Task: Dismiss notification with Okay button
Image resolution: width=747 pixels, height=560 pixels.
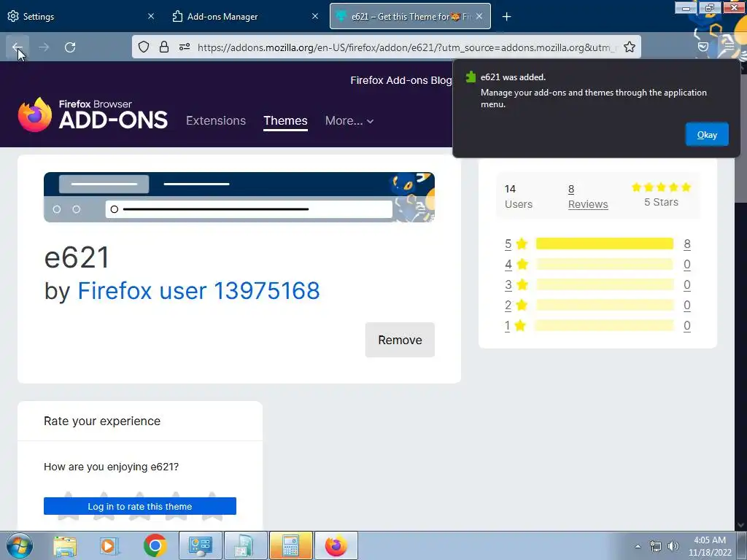Action: (706, 135)
